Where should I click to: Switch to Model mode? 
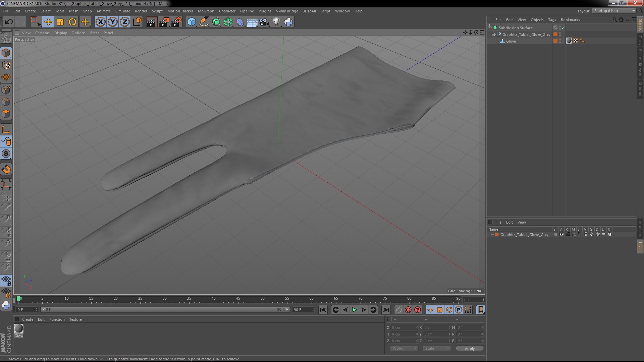pyautogui.click(x=6, y=53)
